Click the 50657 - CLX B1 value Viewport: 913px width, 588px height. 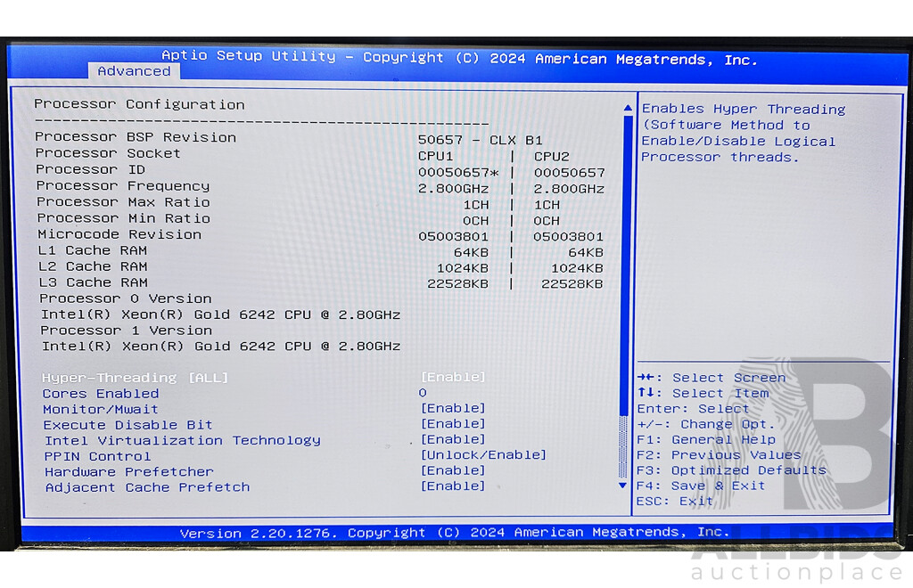481,140
